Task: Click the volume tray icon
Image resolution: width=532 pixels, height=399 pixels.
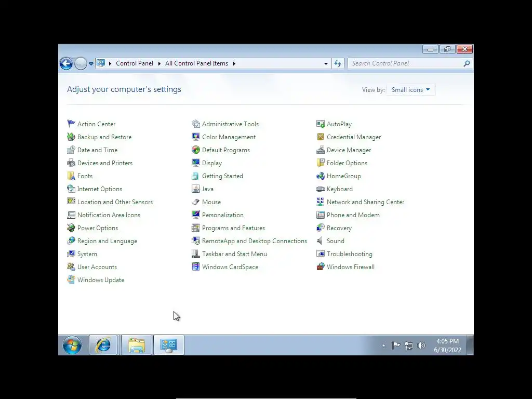Action: click(421, 345)
